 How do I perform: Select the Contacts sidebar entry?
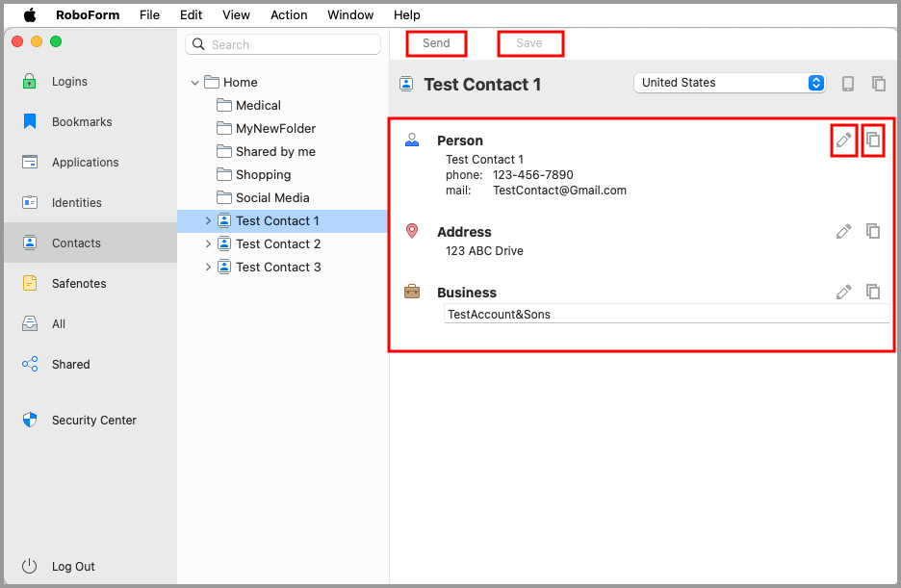click(90, 243)
